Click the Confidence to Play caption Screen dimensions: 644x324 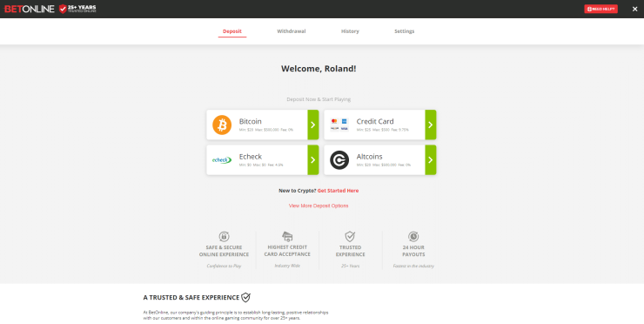tap(224, 266)
